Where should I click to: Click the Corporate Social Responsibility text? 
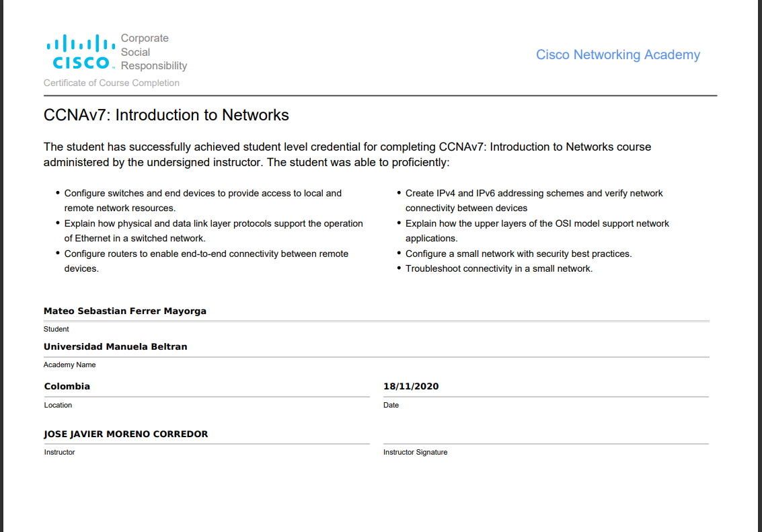pyautogui.click(x=153, y=52)
